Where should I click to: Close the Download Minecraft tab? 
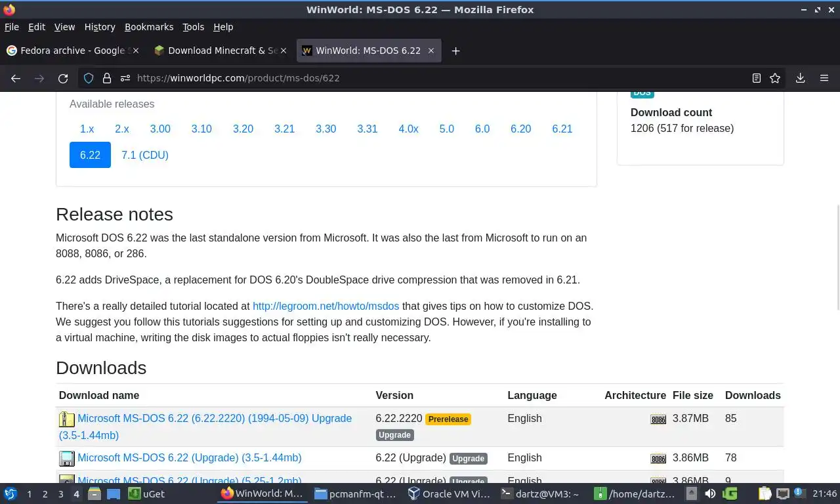click(283, 51)
